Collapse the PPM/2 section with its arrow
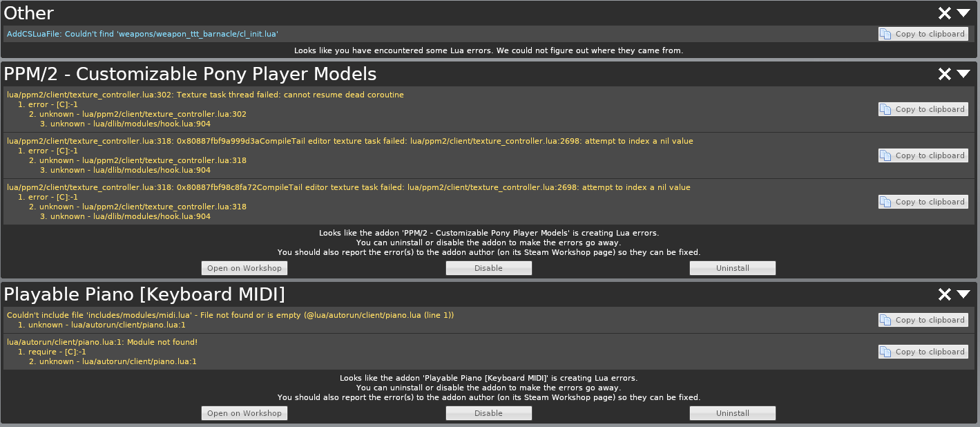980x427 pixels. 963,74
